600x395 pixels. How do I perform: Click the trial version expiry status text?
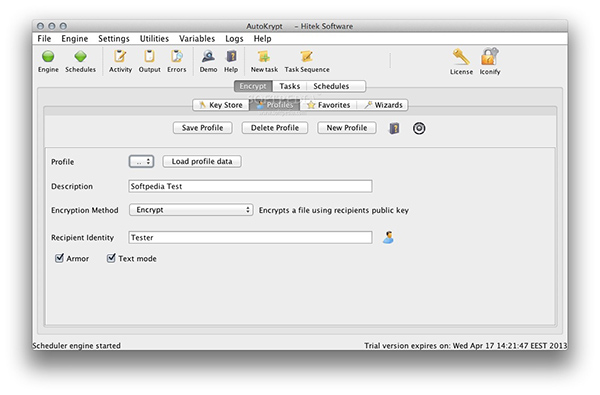(x=465, y=346)
